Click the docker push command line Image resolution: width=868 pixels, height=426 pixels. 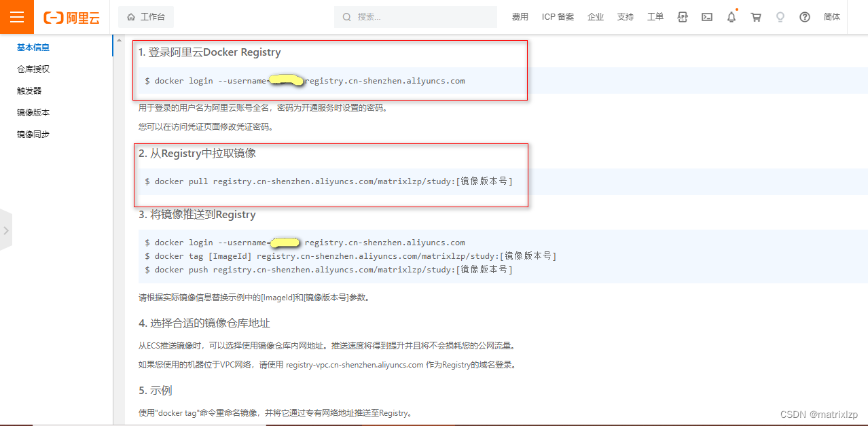pos(329,270)
